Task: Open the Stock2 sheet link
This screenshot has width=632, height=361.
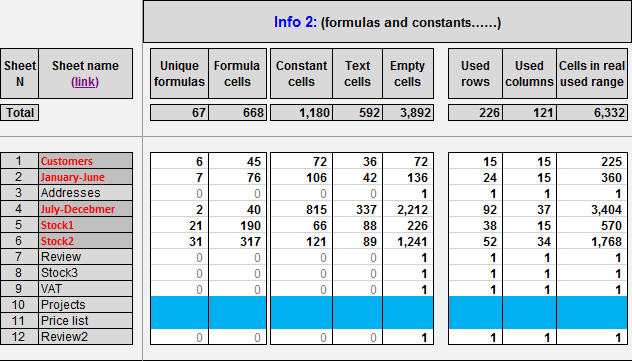Action: pos(57,241)
